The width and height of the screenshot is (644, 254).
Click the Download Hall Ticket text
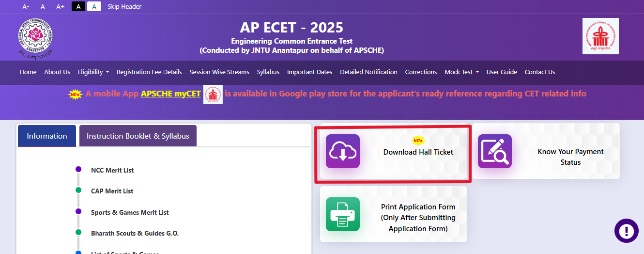(x=418, y=152)
